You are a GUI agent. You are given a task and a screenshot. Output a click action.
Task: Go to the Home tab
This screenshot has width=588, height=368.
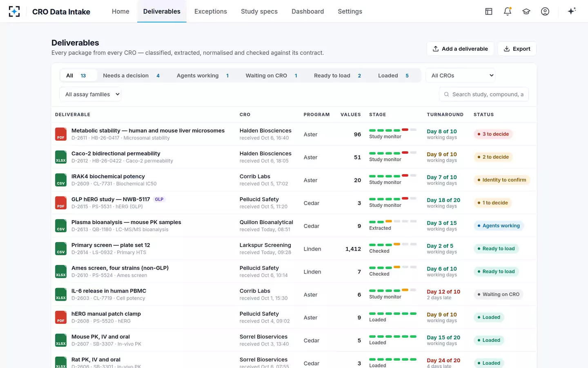[x=120, y=11]
